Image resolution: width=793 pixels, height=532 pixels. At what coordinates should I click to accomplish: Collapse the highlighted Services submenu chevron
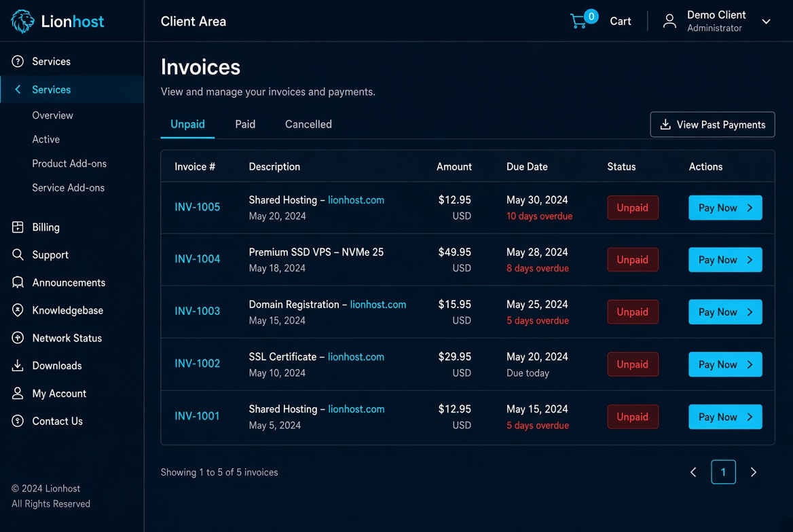tap(18, 90)
